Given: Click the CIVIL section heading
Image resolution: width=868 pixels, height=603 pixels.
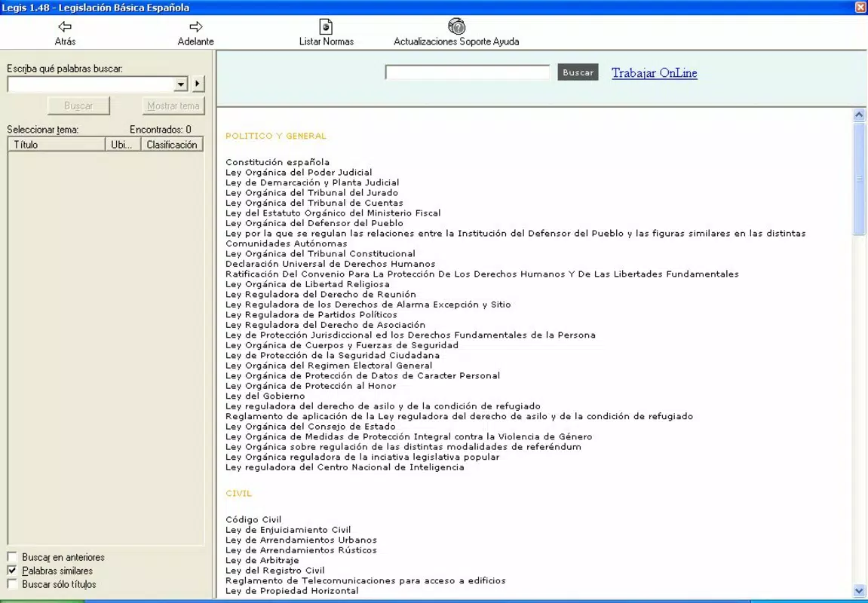Looking at the screenshot, I should coord(238,494).
